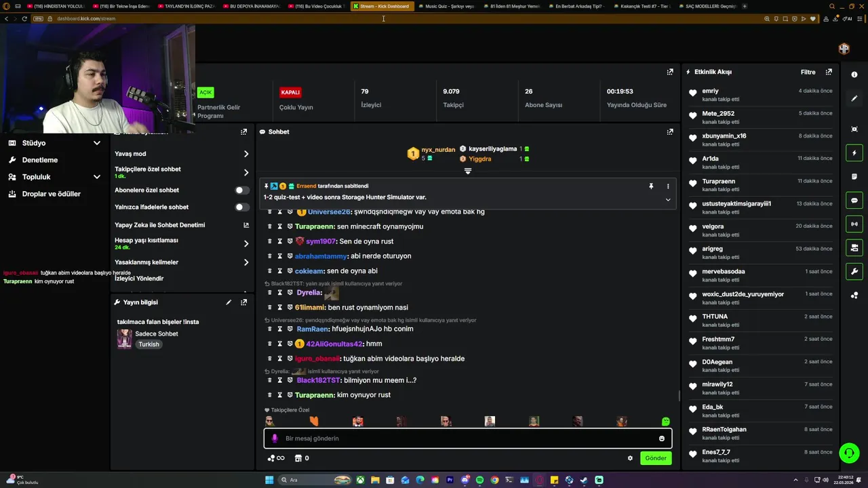The width and height of the screenshot is (868, 488).
Task: Open the emoji picker in message box
Action: point(662,439)
